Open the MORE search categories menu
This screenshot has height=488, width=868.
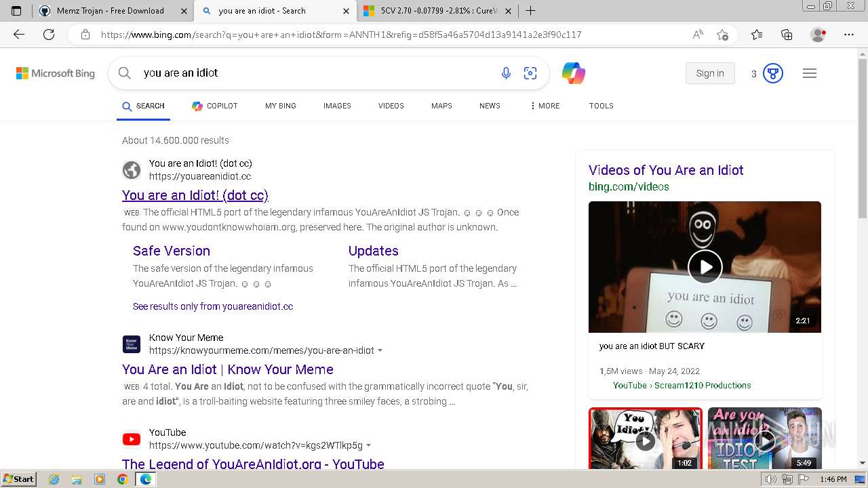tap(545, 106)
